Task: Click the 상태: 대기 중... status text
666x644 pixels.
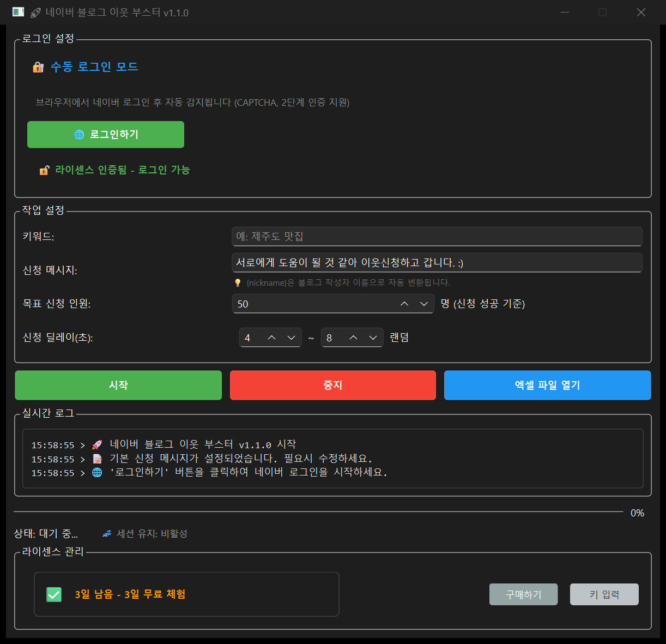Action: [x=46, y=533]
